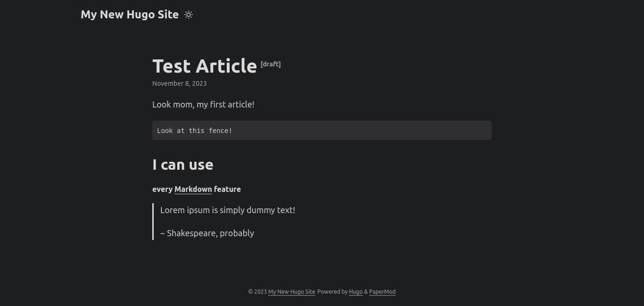Click inside the 'Look at this fence!' code block

(x=194, y=131)
